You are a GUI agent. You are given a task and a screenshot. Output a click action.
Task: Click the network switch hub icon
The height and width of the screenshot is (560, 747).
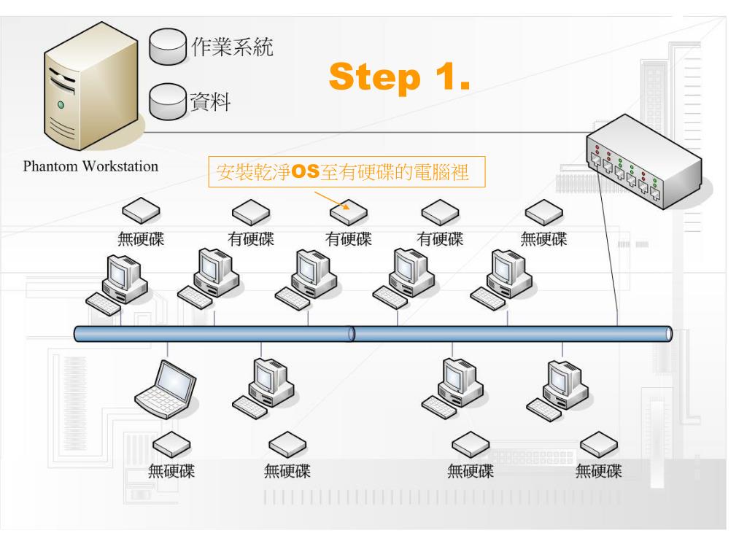[643, 162]
